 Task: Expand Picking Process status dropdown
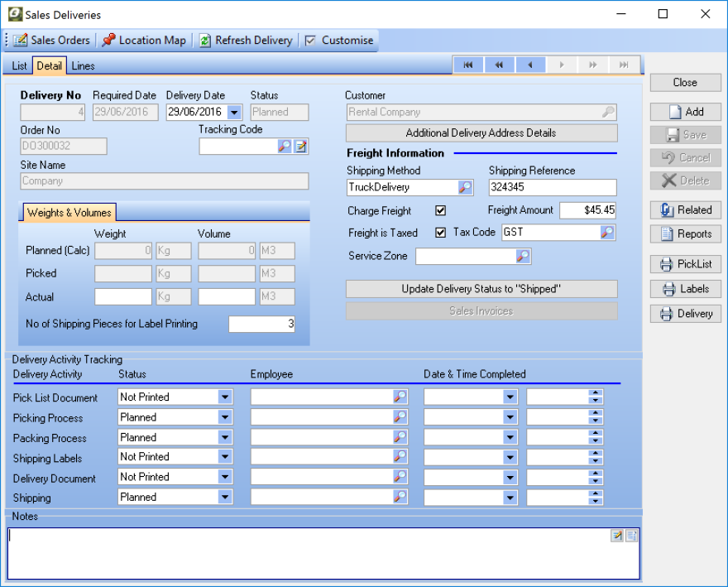(225, 417)
